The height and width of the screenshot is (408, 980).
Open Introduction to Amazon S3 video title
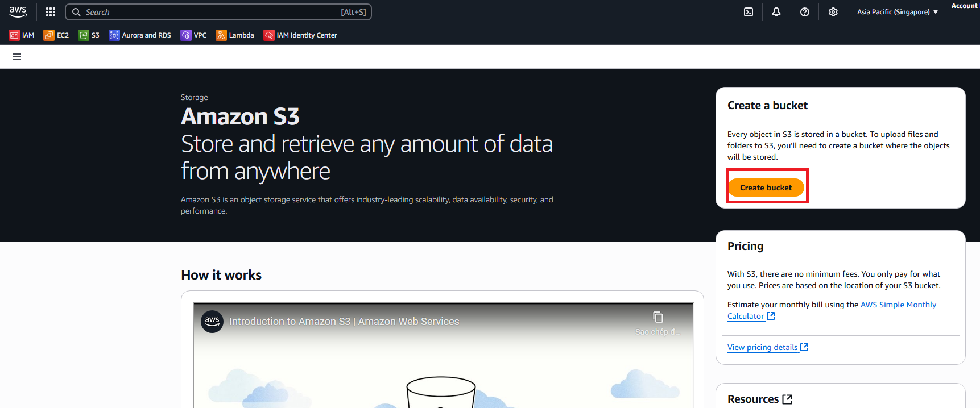(344, 322)
